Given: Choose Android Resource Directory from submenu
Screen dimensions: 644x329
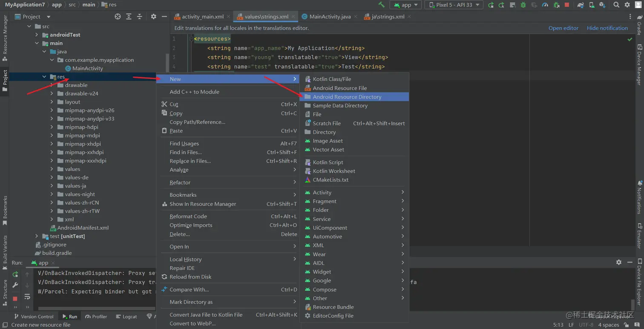Looking at the screenshot, I should tap(354, 97).
